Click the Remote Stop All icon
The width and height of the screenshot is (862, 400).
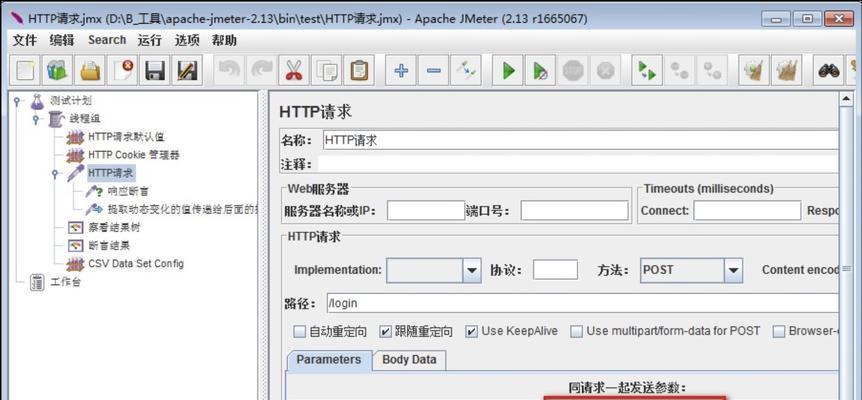coord(679,70)
